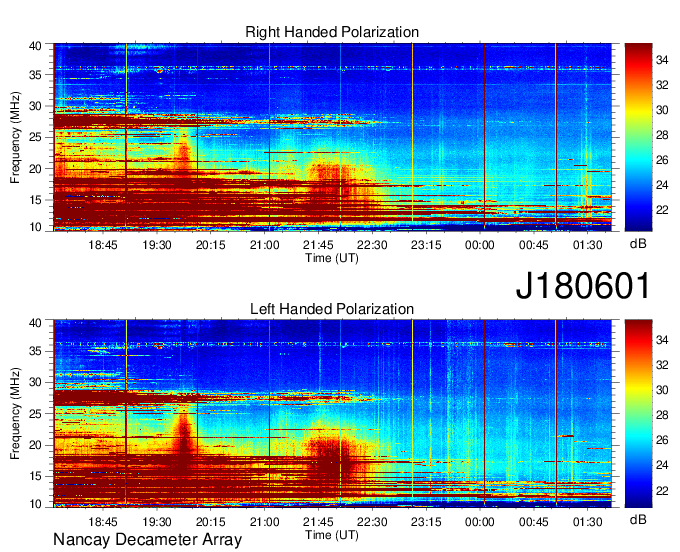Click the 35 MHz tick label on the bottom plot

pyautogui.click(x=35, y=351)
